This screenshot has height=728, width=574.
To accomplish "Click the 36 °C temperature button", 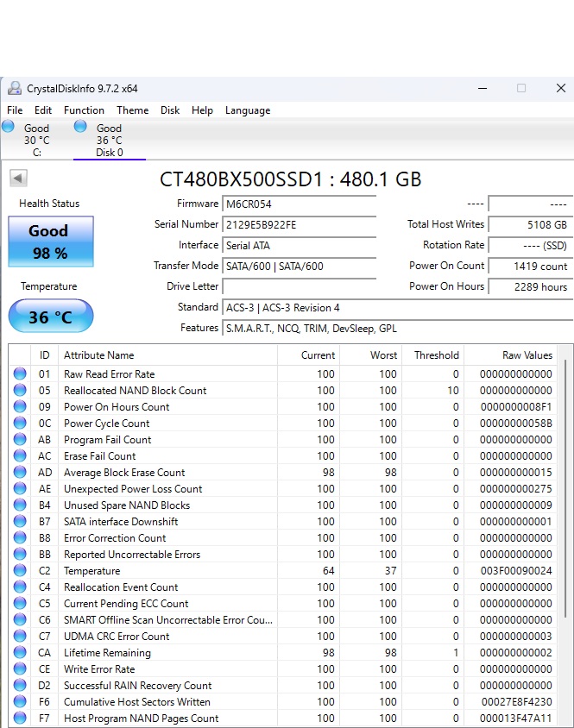I will [x=51, y=317].
